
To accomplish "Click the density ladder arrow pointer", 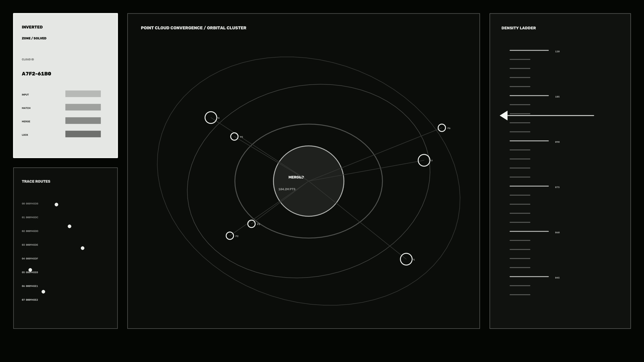I will (503, 115).
